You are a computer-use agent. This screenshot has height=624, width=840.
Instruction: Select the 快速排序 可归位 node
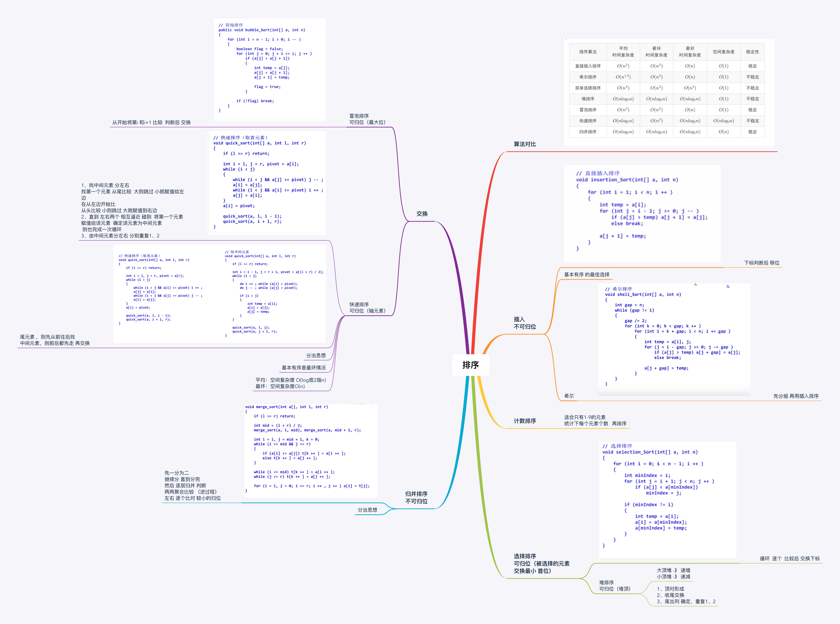click(x=367, y=307)
